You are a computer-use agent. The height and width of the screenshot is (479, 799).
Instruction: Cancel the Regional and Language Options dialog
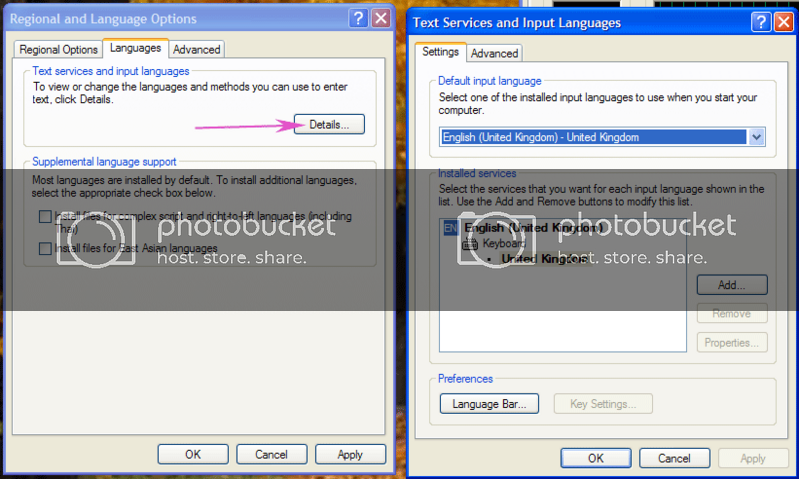pyautogui.click(x=272, y=454)
